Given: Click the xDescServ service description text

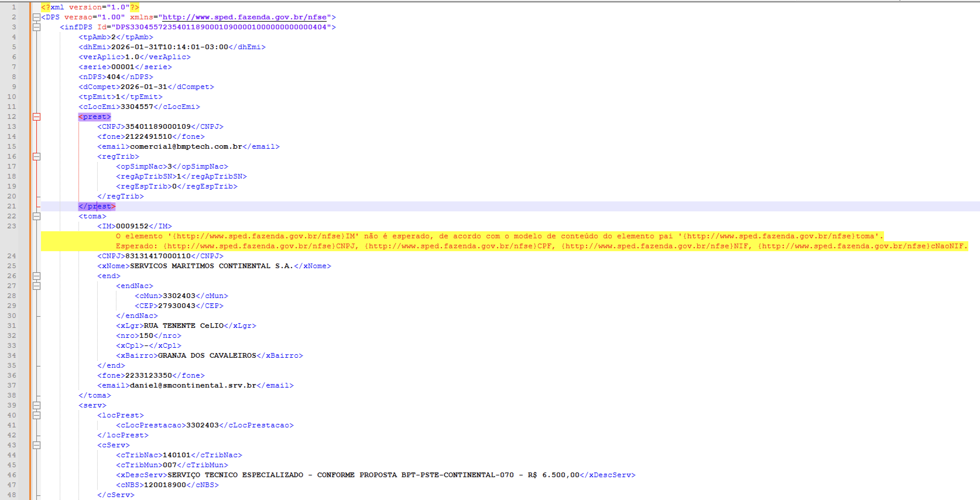Looking at the screenshot, I should point(373,475).
